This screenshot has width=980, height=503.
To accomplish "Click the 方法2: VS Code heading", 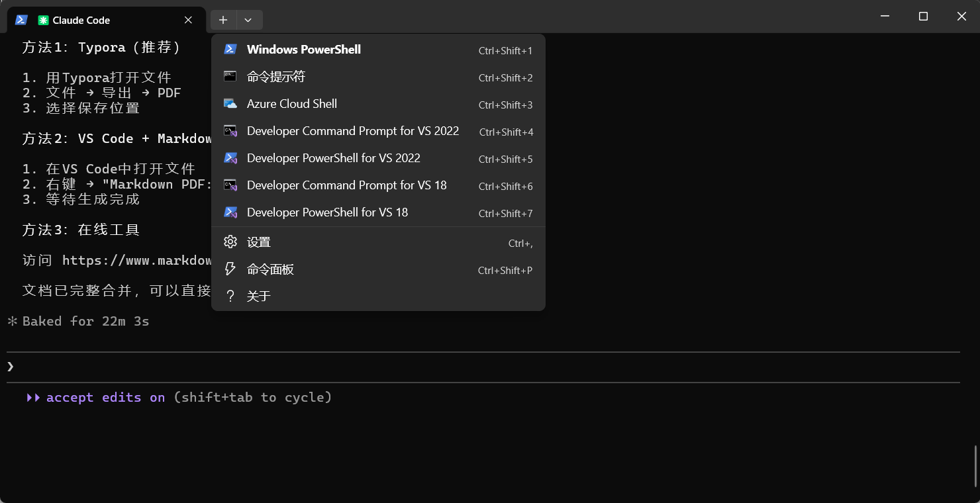I will coord(117,139).
